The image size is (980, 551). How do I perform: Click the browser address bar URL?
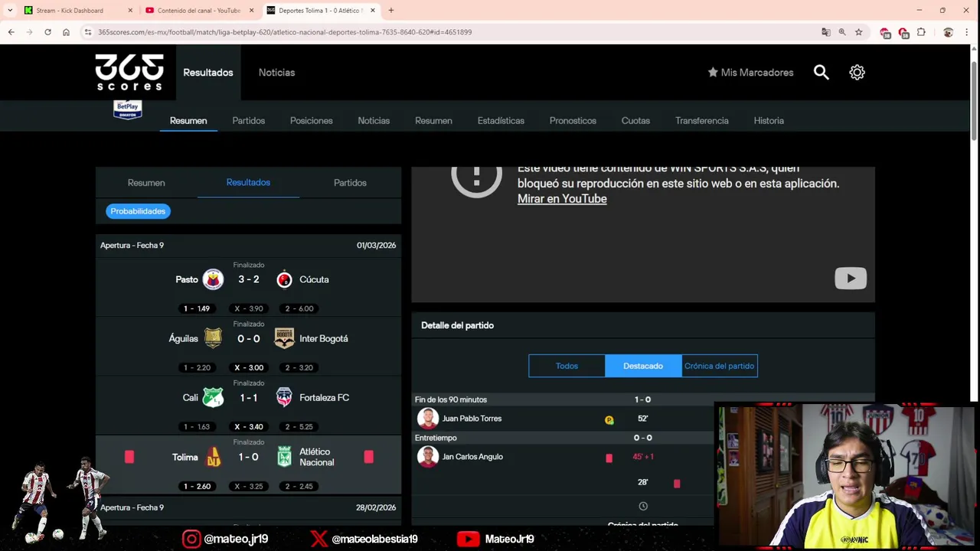[x=285, y=32]
